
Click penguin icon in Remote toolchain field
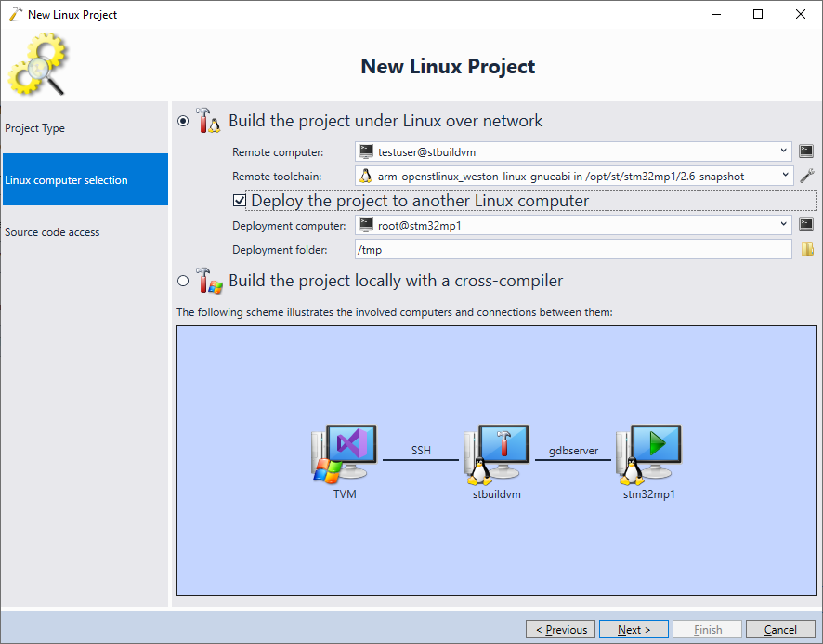click(365, 176)
